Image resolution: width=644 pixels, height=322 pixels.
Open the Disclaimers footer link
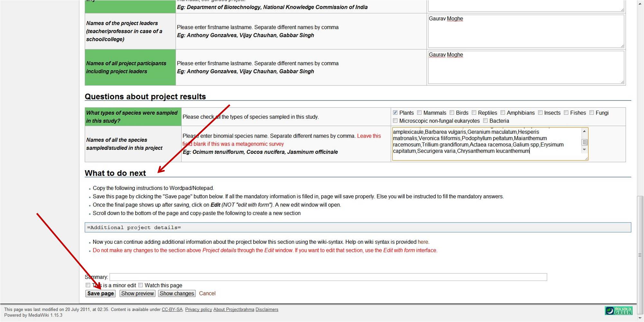coord(267,309)
